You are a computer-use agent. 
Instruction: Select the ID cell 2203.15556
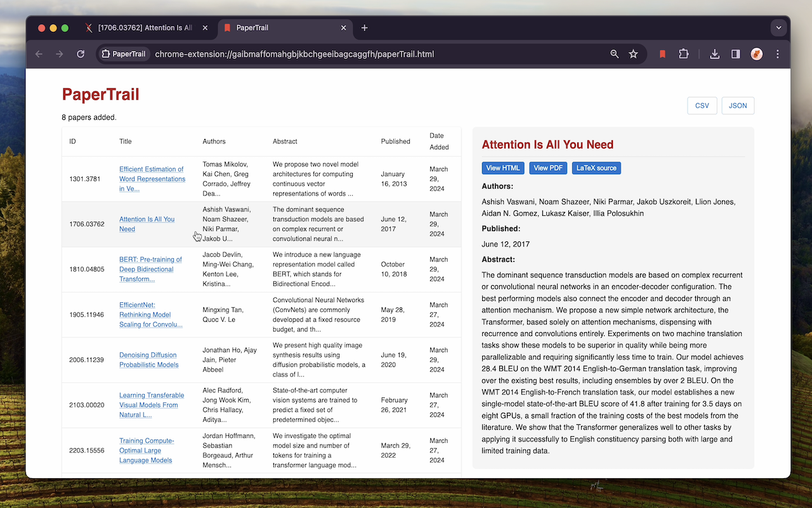[x=87, y=450]
